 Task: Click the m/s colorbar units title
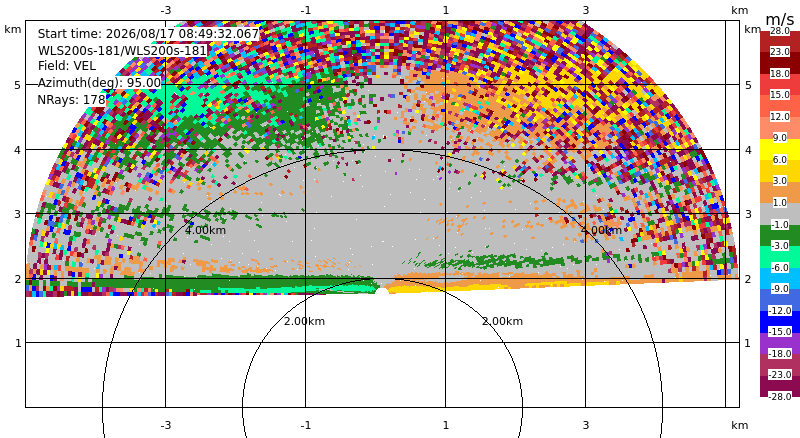pos(780,19)
